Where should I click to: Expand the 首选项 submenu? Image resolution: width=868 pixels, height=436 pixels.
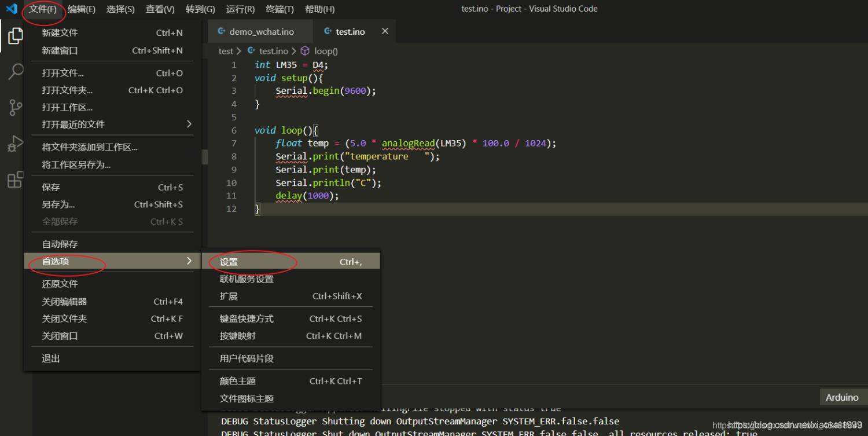pyautogui.click(x=112, y=261)
